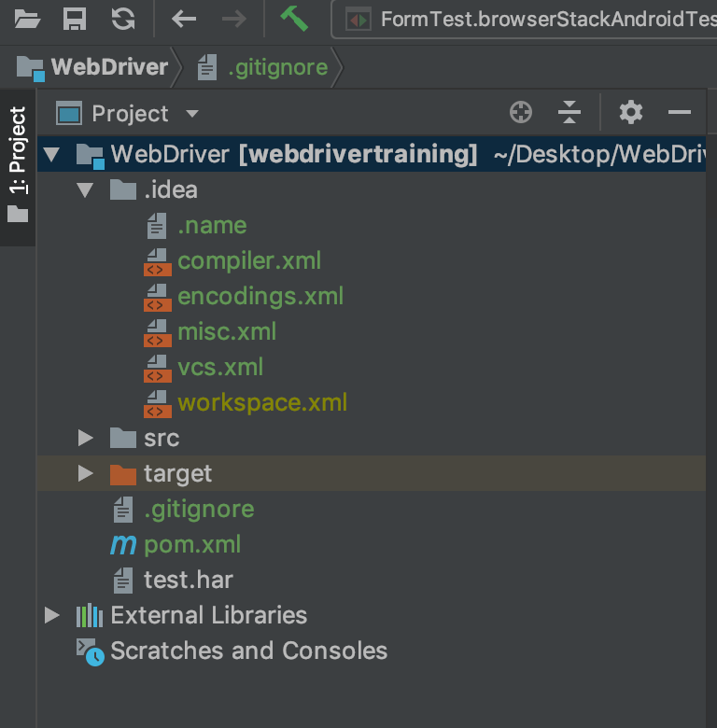Viewport: 717px width, 728px height.
Task: Click the Back navigation arrow
Action: point(184,18)
